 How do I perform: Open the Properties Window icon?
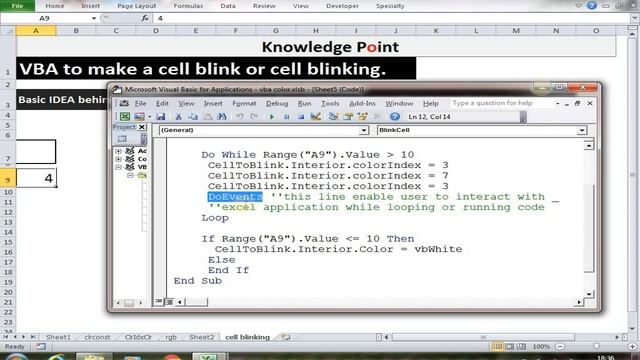[x=348, y=117]
